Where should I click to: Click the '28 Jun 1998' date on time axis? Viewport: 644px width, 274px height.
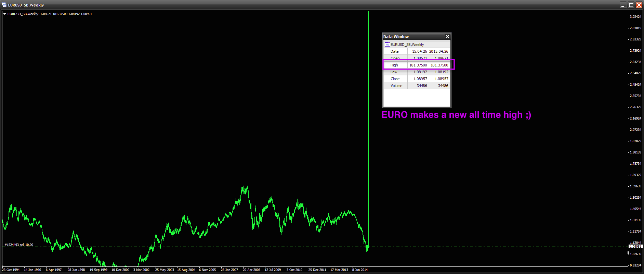76,270
